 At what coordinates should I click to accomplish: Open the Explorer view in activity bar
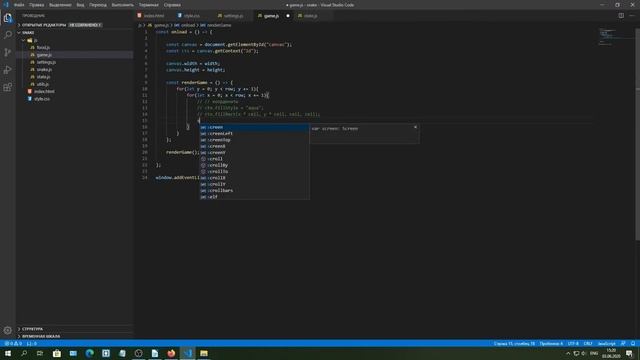tap(8, 18)
